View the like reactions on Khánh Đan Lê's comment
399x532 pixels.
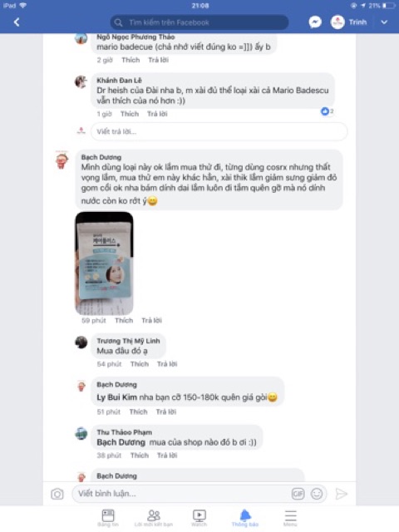pos(328,111)
